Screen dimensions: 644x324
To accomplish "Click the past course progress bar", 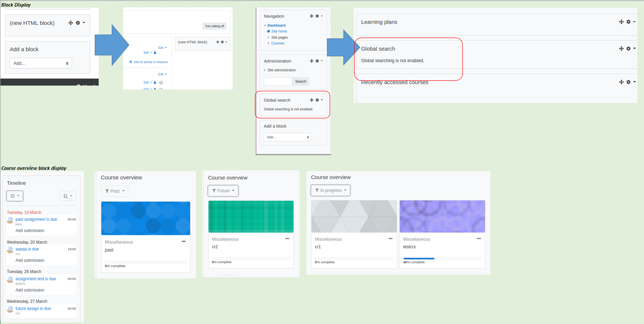I will tap(145, 262).
